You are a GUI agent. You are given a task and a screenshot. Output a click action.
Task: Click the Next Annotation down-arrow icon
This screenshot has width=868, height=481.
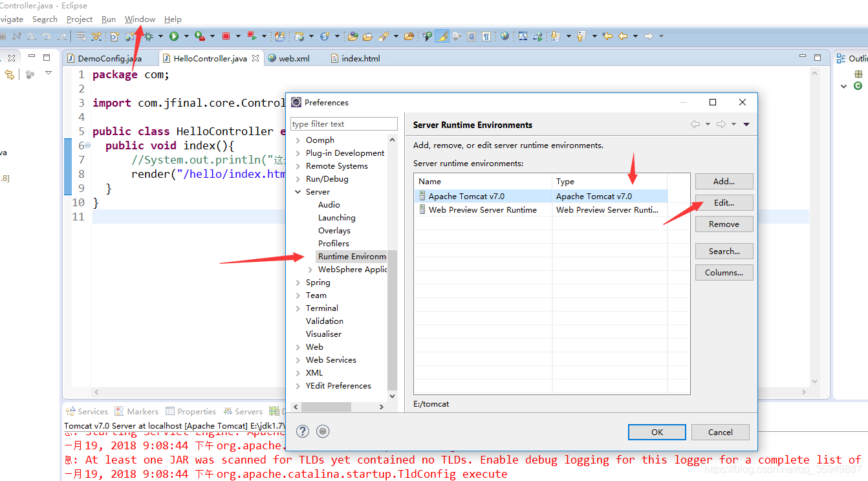coord(554,36)
